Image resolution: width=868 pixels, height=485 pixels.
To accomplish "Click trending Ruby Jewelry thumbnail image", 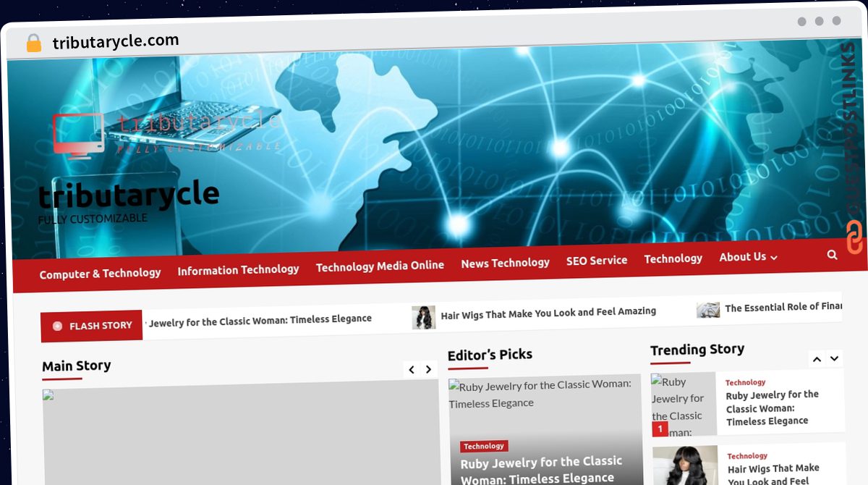I will (x=684, y=404).
